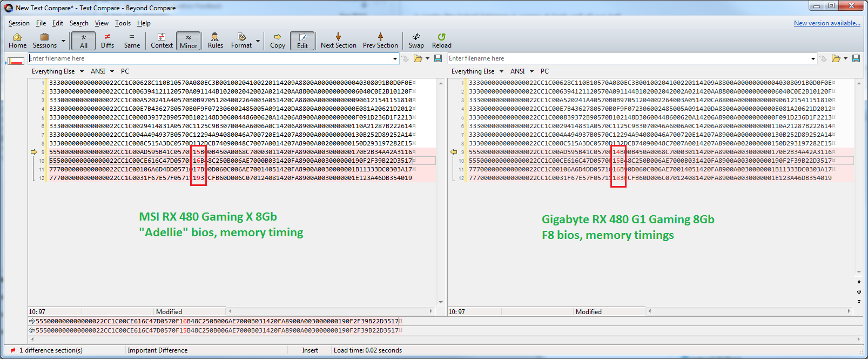Click previous difference up-arrow beside right scrollbar

click(859, 282)
